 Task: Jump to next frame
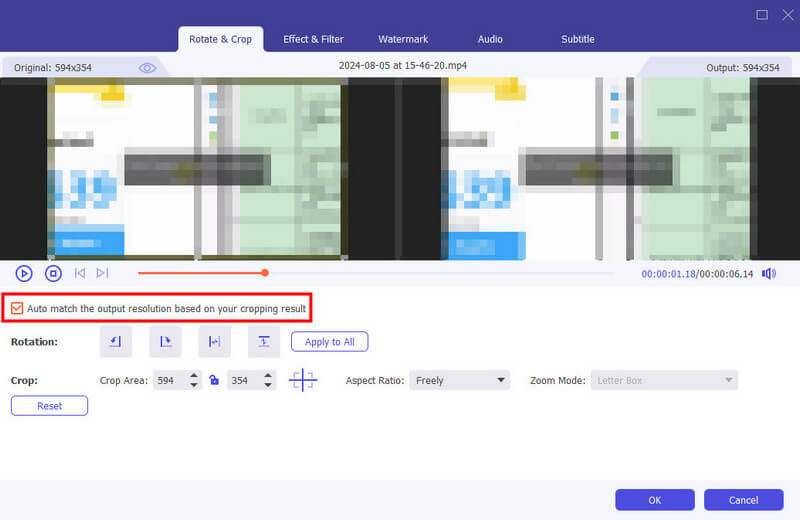pyautogui.click(x=102, y=273)
